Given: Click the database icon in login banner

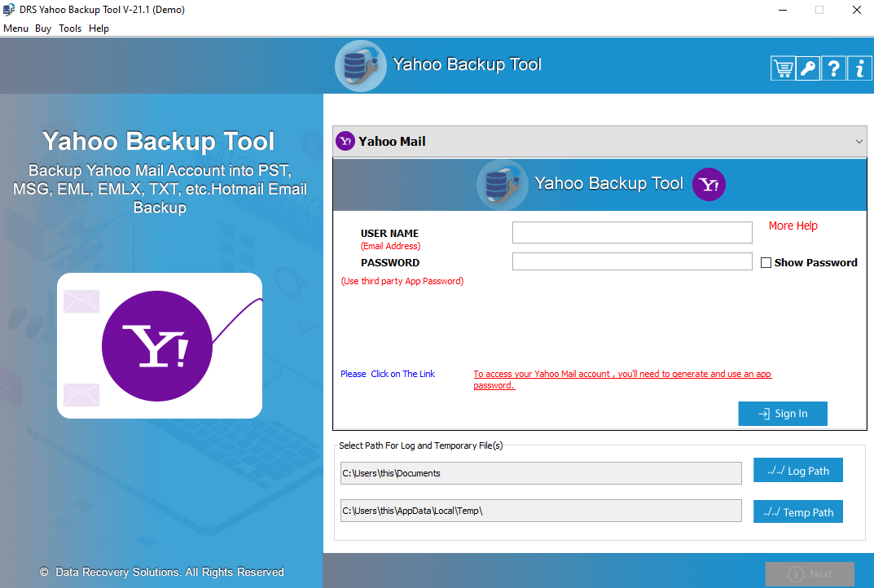Looking at the screenshot, I should pyautogui.click(x=503, y=185).
